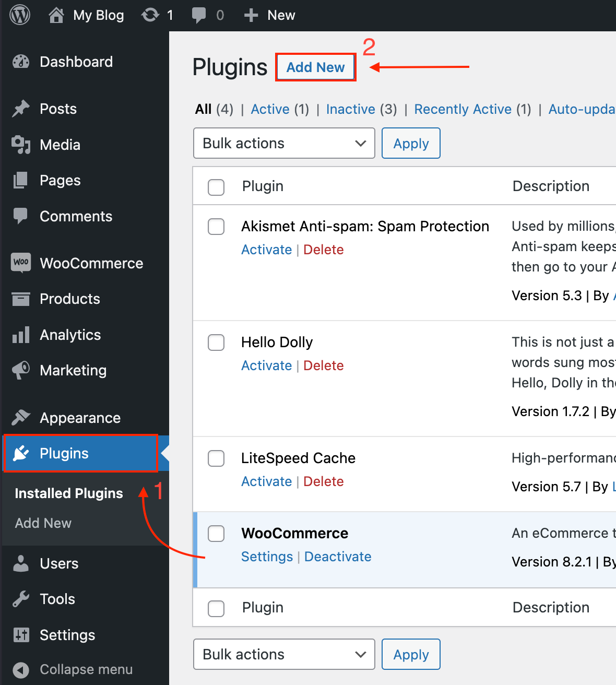Open the updates icon in admin bar

[x=150, y=15]
